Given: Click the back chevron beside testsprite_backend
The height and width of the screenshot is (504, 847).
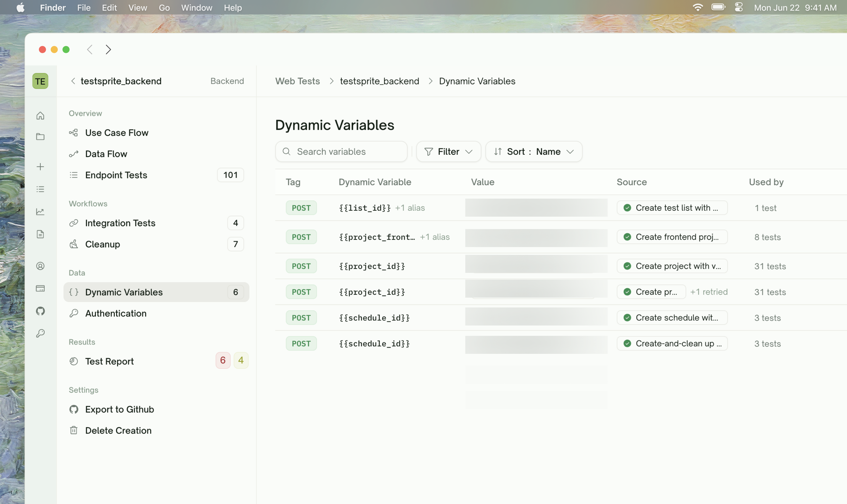Looking at the screenshot, I should [x=73, y=81].
